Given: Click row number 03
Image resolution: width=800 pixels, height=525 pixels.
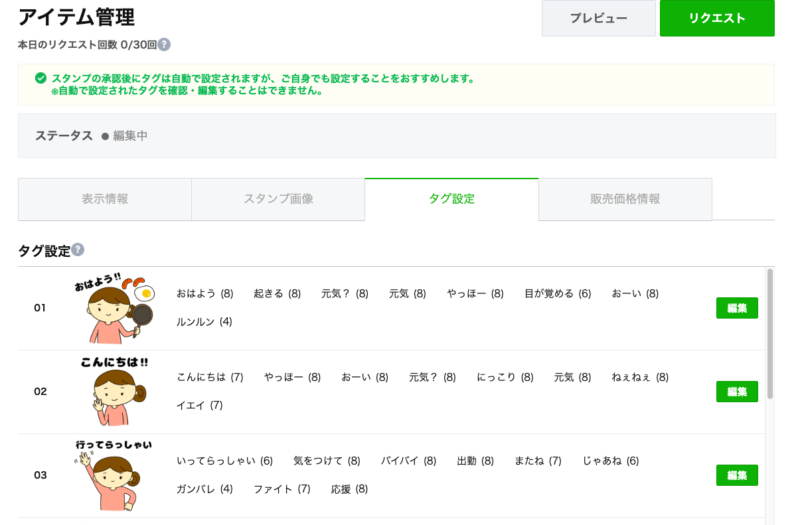Looking at the screenshot, I should [x=40, y=475].
